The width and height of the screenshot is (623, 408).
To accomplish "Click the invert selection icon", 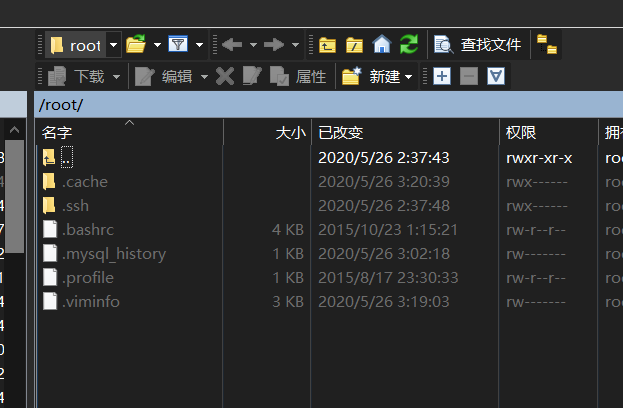I will coord(496,76).
